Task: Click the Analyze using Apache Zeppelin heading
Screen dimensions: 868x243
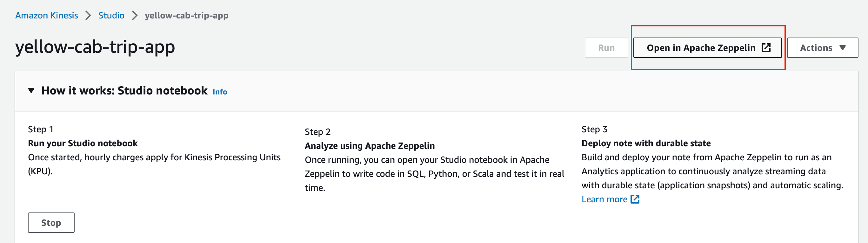Action: [x=370, y=146]
